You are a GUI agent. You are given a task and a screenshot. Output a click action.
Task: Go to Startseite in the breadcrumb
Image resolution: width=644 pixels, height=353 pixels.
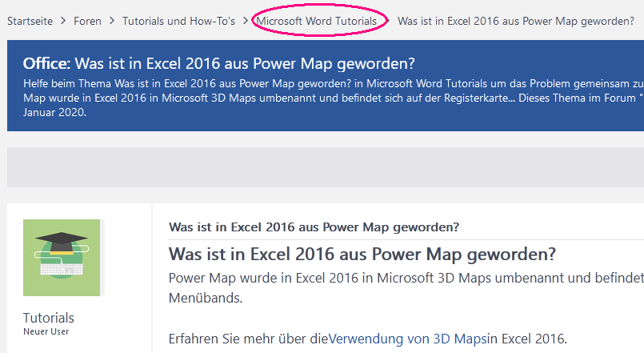30,21
